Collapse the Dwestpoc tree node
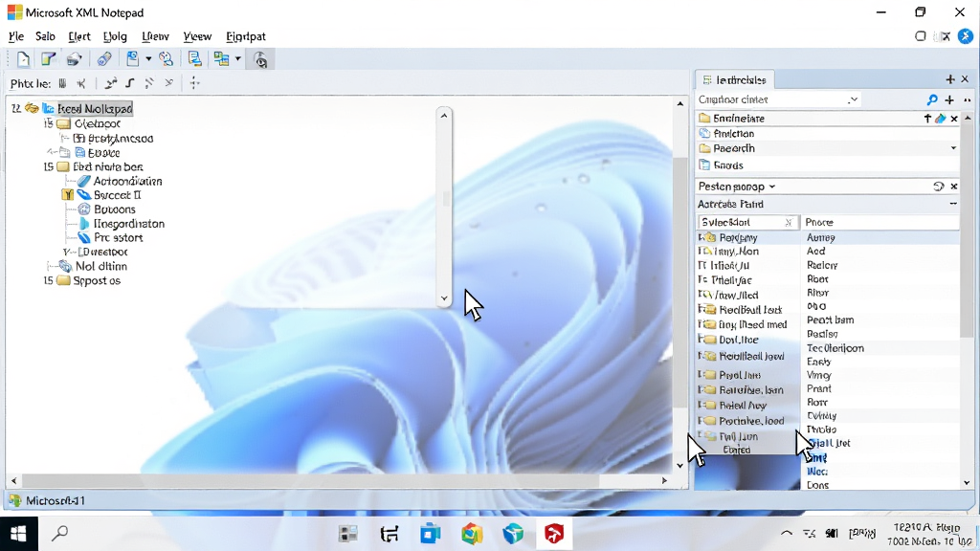Viewport: 980px width, 551px height. (67, 252)
